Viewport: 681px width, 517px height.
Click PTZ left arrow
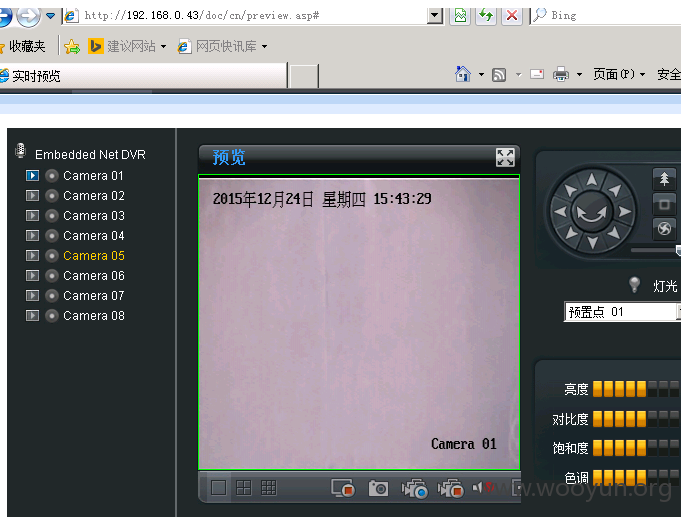pos(561,212)
